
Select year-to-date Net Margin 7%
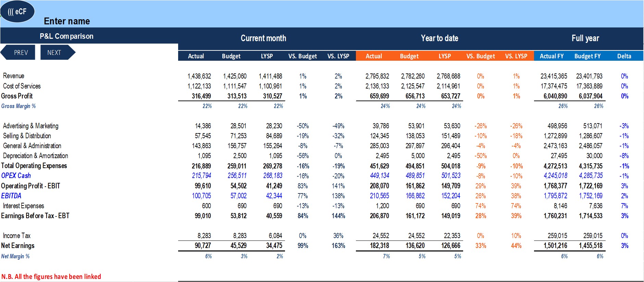tap(386, 256)
